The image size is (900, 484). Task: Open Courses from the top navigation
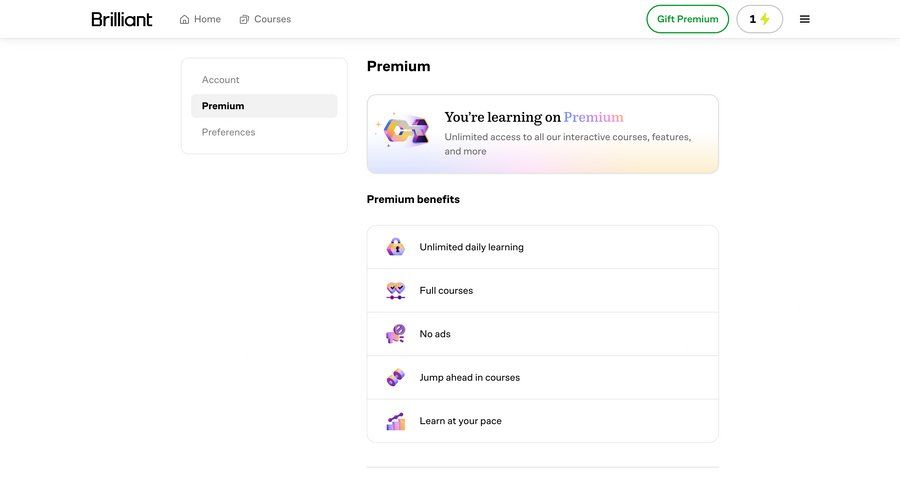coord(272,19)
